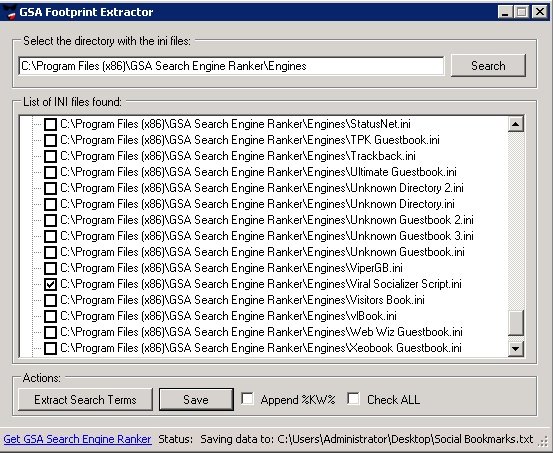The height and width of the screenshot is (453, 553).
Task: Tick the Unknown Guestbook 3.ini checkbox
Action: pyautogui.click(x=50, y=236)
